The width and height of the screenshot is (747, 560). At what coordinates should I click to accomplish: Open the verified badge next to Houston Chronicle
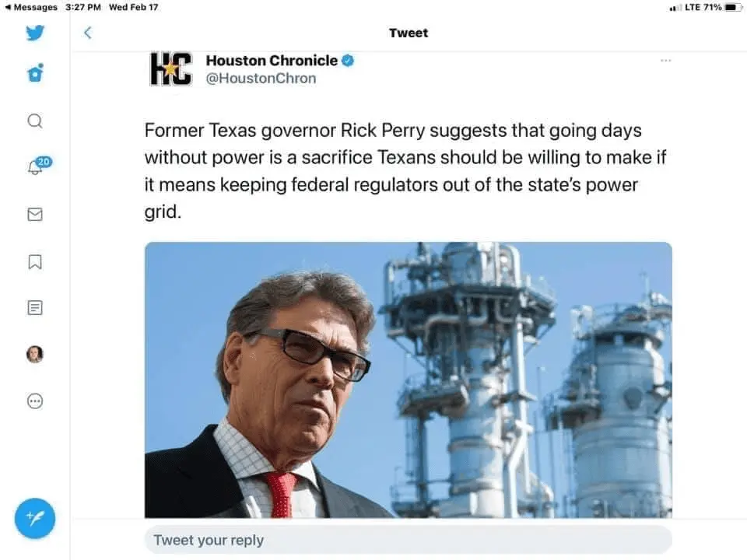pyautogui.click(x=348, y=61)
